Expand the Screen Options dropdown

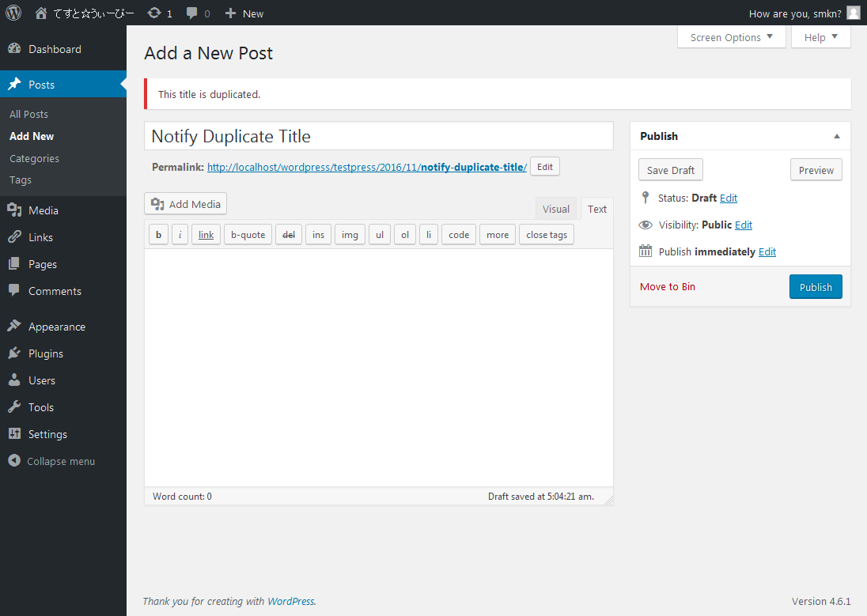(731, 37)
